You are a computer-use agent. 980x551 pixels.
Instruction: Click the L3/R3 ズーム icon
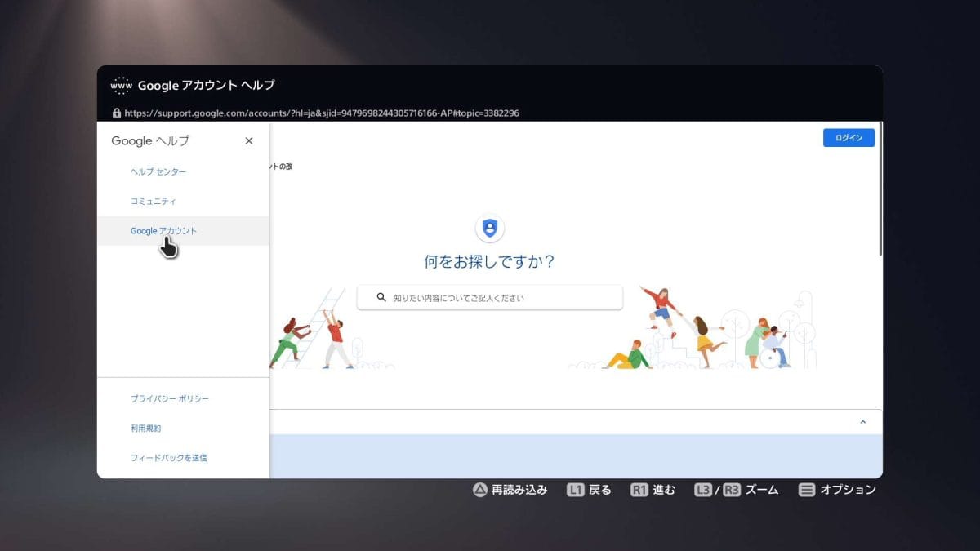pos(717,489)
